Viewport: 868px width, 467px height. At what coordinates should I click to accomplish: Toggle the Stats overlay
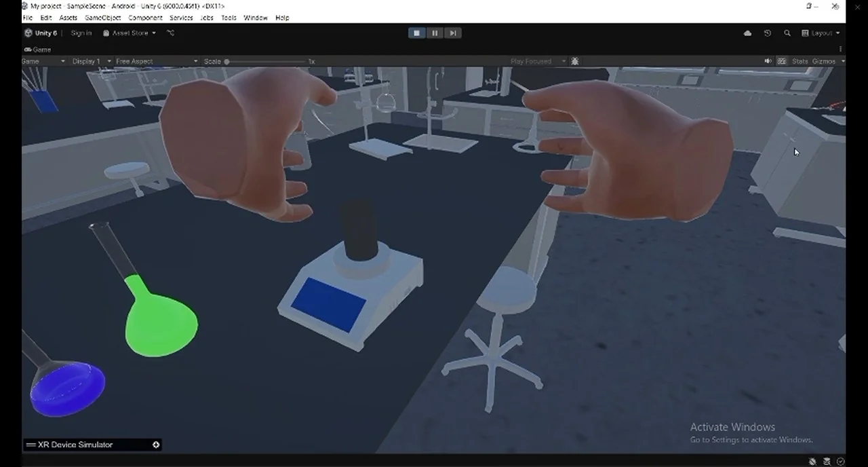coord(800,61)
